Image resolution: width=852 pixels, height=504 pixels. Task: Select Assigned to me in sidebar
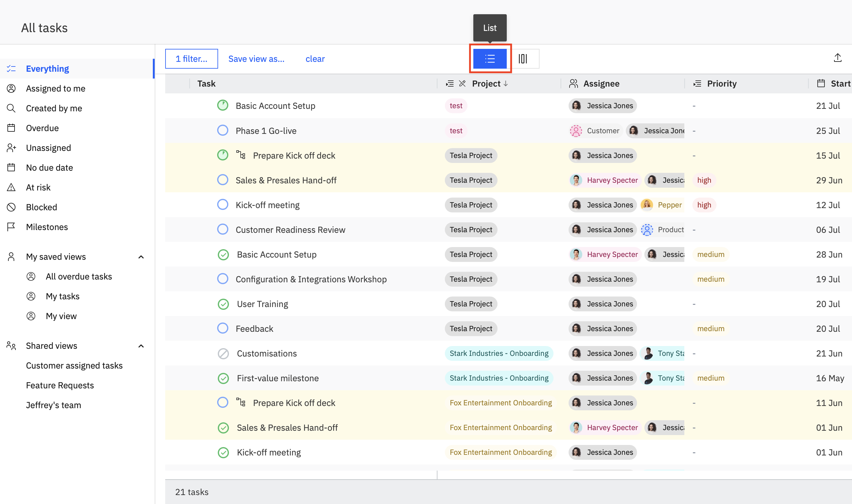[77, 88]
